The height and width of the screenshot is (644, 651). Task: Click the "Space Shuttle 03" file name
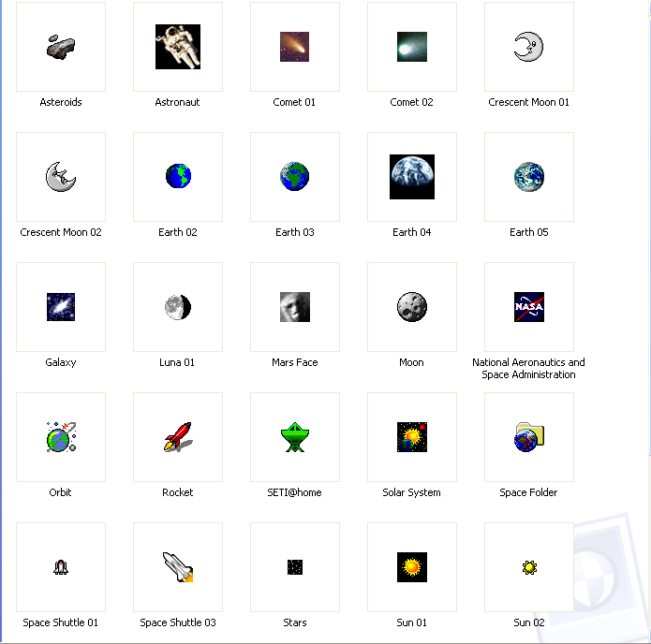[x=178, y=622]
